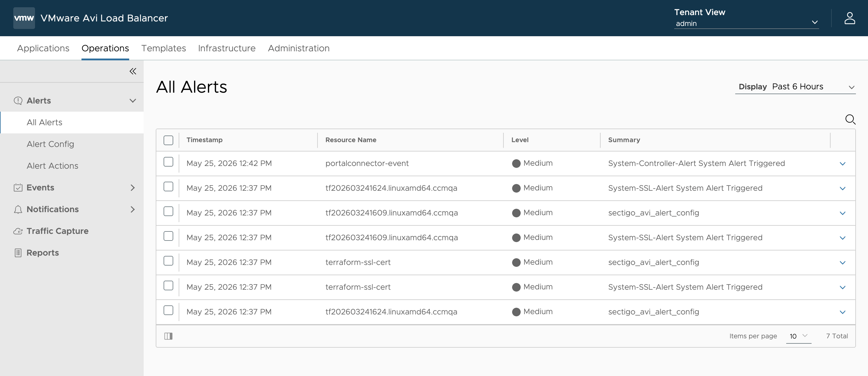Expand the Notifications section chevron
The height and width of the screenshot is (376, 868).
(x=133, y=209)
